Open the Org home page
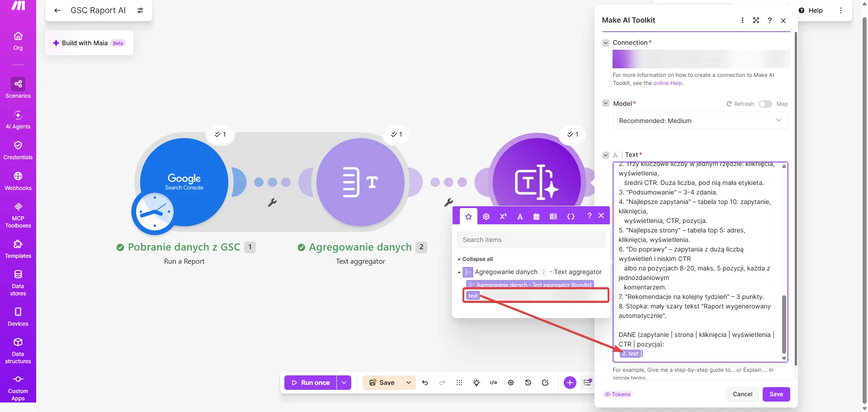868x412 pixels. click(x=18, y=41)
